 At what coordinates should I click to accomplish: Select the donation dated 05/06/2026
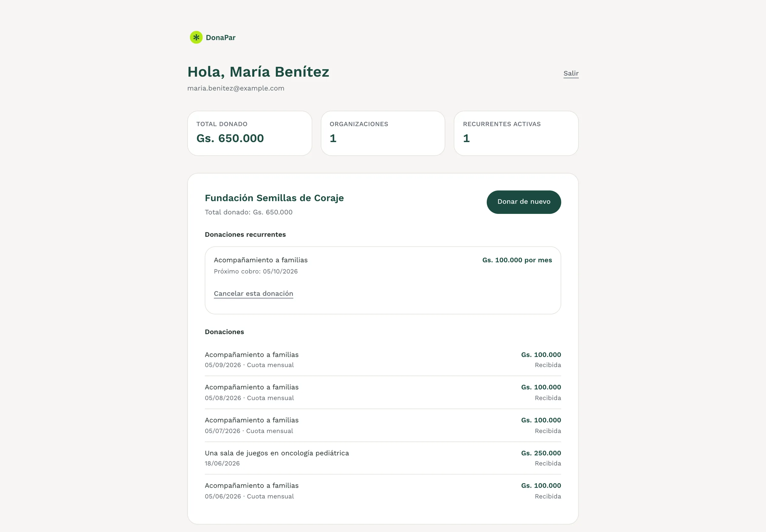click(383, 491)
